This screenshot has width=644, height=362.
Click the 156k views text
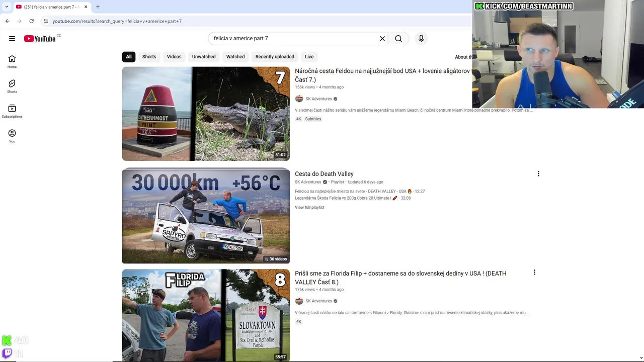pos(305,87)
